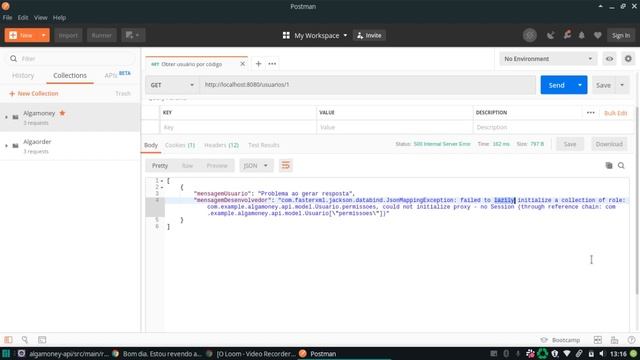Screen dimensions: 640x360
Task: Search within the response body
Action: pyautogui.click(x=621, y=165)
